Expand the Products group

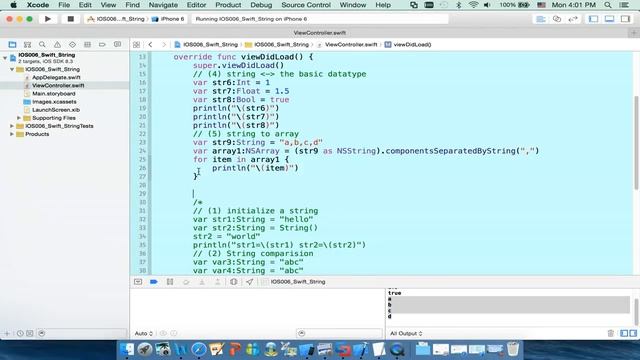point(12,134)
